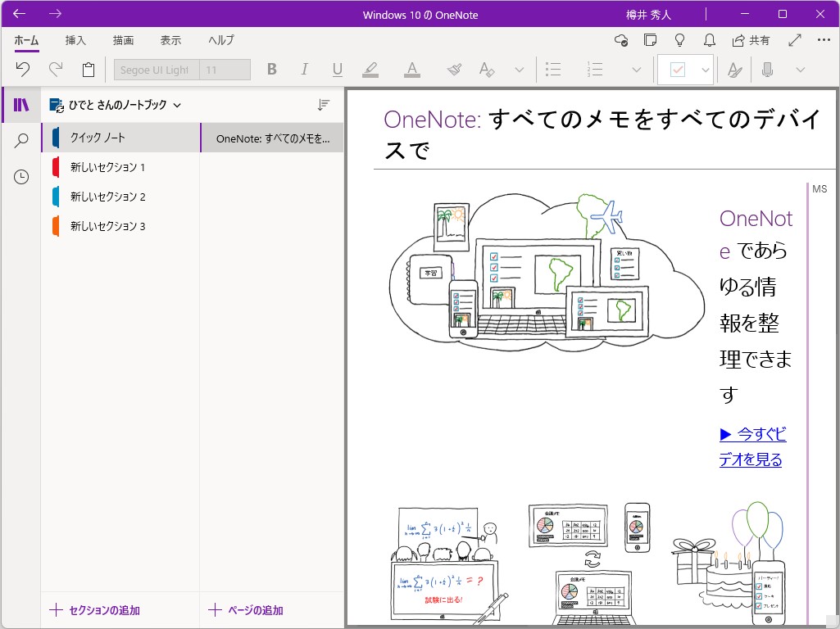Open the font color picker
This screenshot has width=840, height=629.
click(411, 69)
